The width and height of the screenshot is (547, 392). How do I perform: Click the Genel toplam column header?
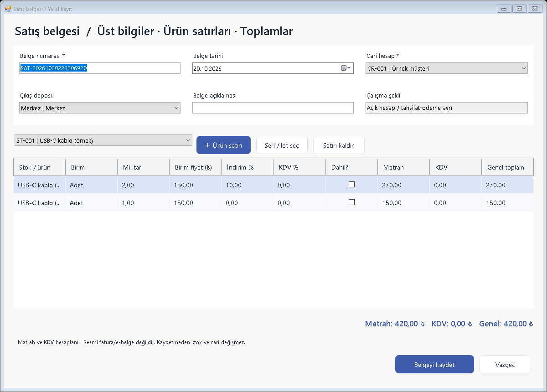[507, 167]
